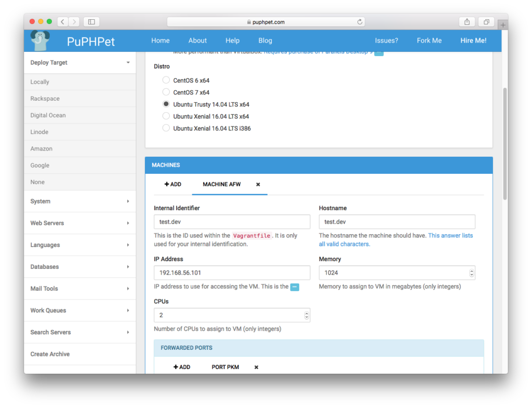Add a new machine tab
The height and width of the screenshot is (408, 532).
pos(172,184)
